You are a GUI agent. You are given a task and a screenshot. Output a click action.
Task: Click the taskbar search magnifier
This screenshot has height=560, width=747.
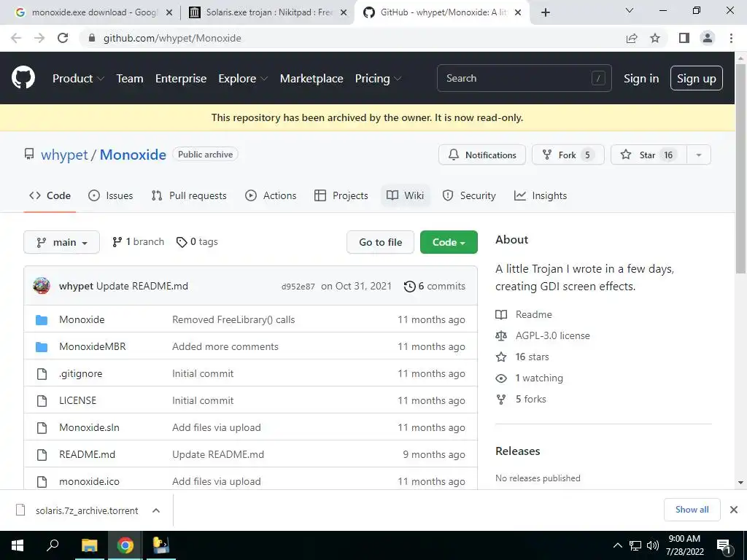[53, 545]
